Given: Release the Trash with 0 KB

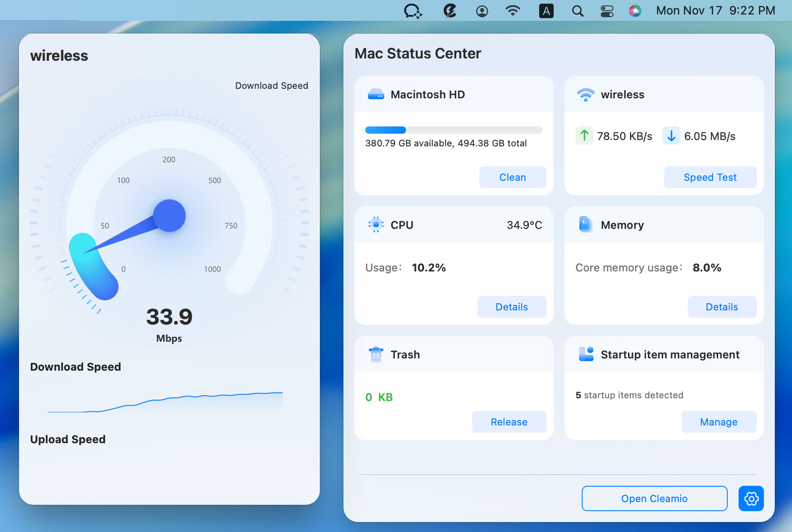Looking at the screenshot, I should [x=509, y=422].
